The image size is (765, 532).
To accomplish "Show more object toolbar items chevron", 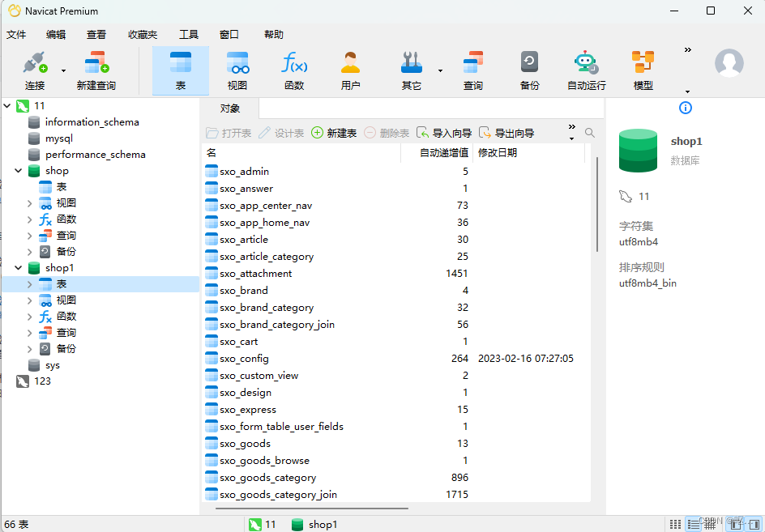I will coord(572,127).
